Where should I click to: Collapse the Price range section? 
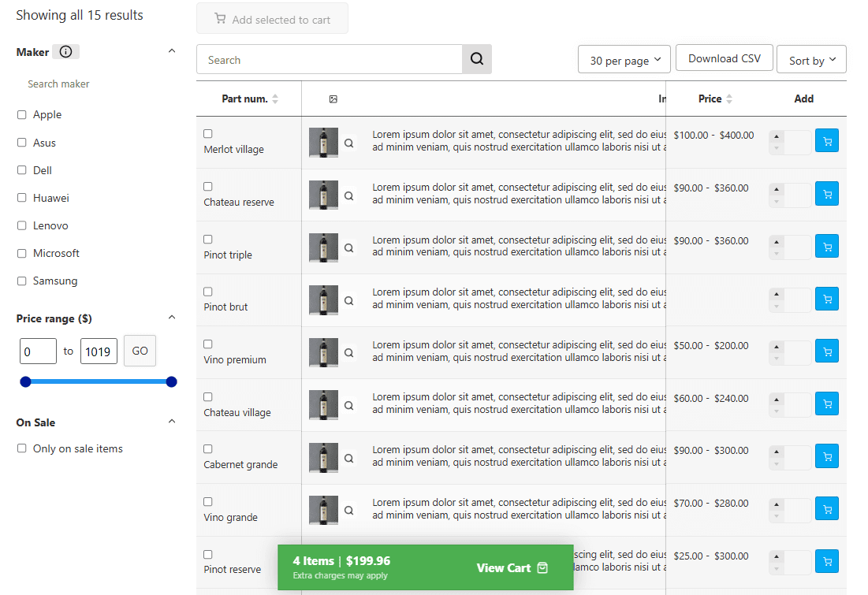(172, 318)
